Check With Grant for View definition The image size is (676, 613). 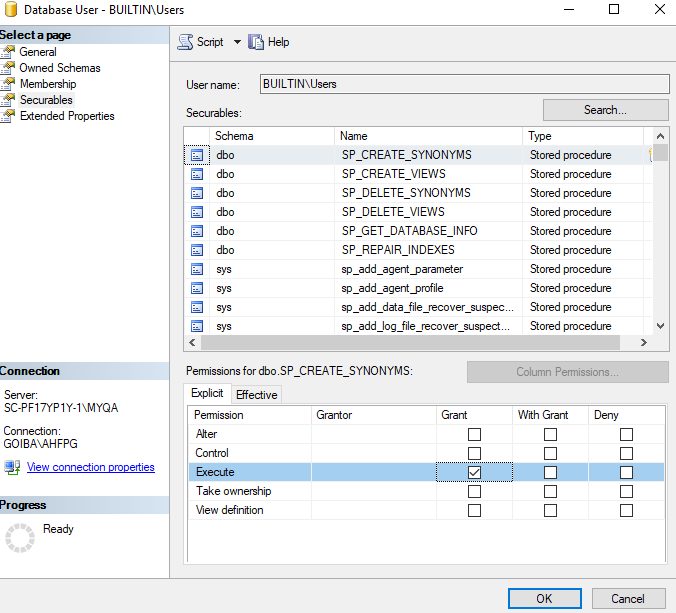550,510
